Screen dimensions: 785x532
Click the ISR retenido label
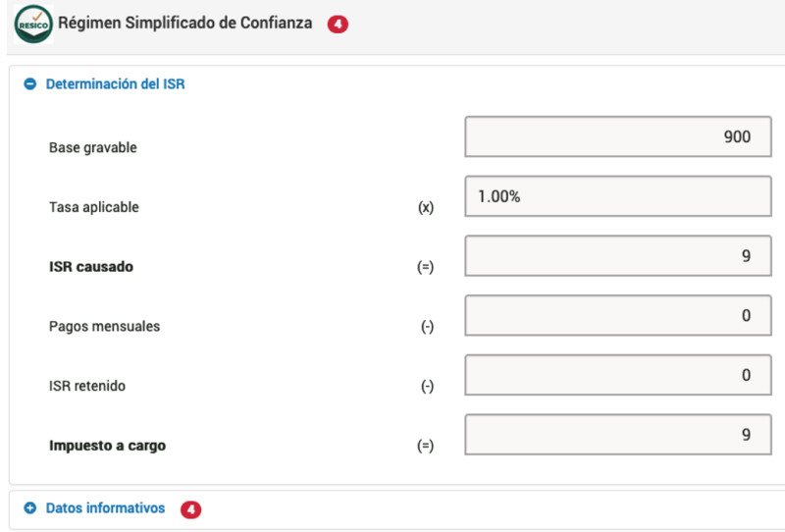(x=87, y=386)
